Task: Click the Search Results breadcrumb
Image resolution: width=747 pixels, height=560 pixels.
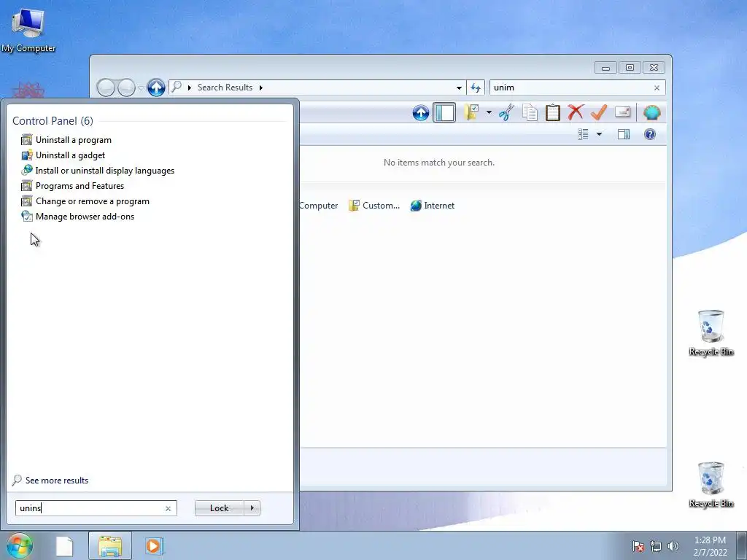Action: pos(225,87)
